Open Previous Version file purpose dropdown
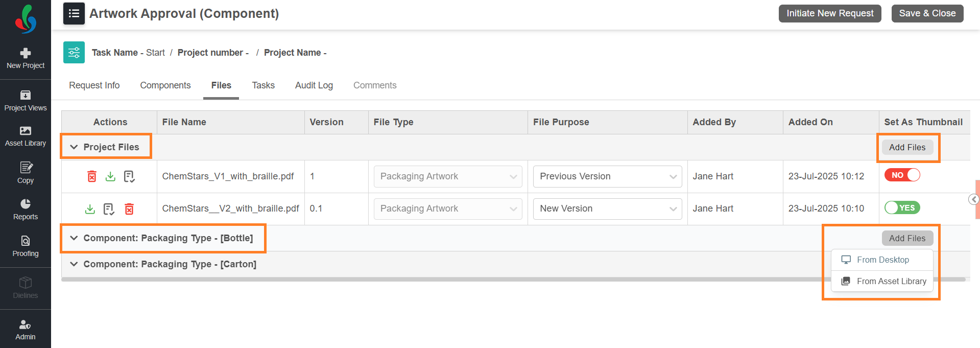 607,176
